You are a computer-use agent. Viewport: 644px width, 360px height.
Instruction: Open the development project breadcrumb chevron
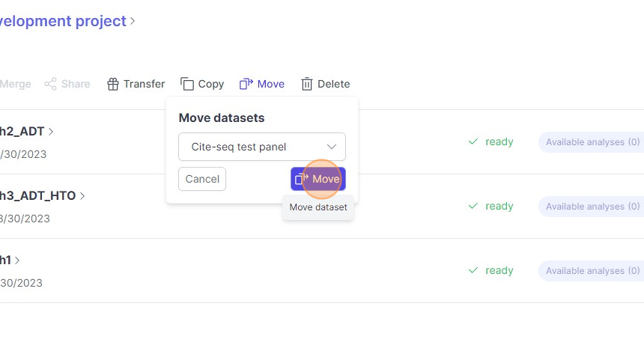click(133, 21)
